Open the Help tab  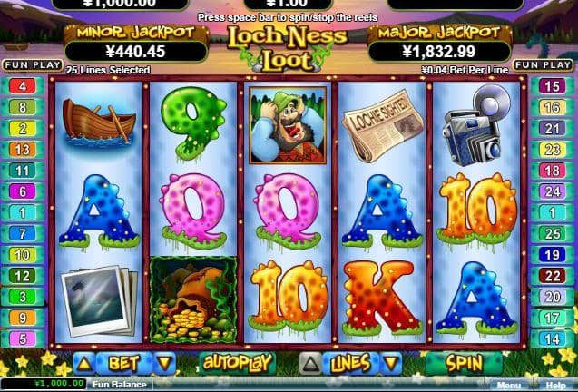tap(556, 385)
